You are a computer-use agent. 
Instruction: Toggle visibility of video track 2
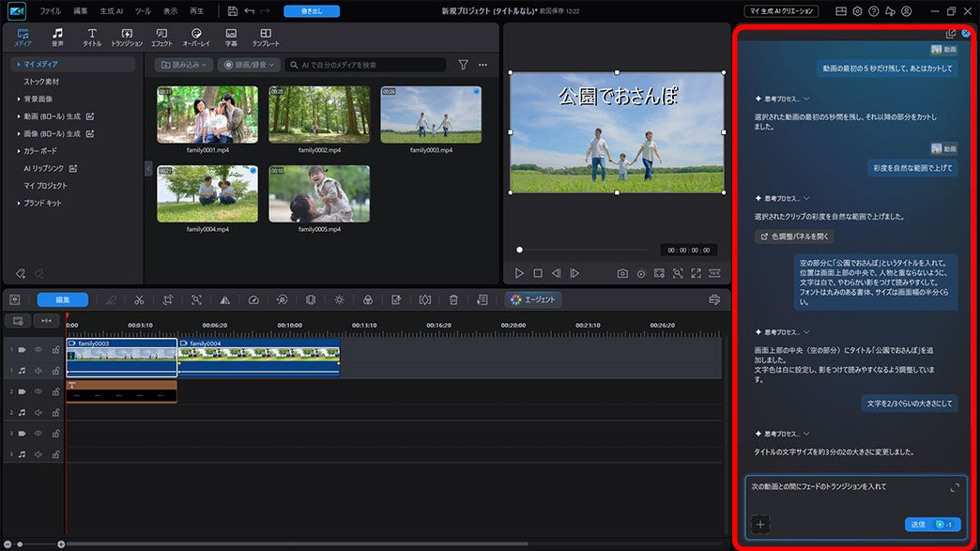(x=38, y=391)
